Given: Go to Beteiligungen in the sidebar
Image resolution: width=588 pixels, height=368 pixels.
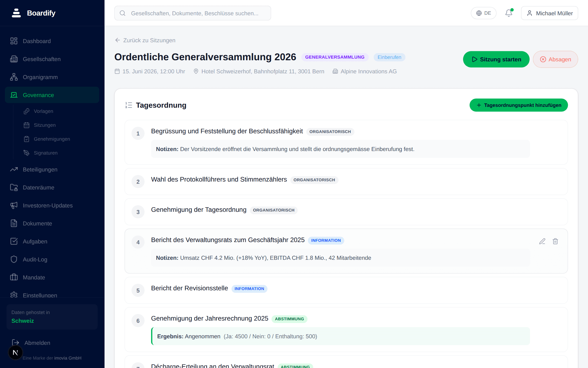Looking at the screenshot, I should click(x=52, y=170).
